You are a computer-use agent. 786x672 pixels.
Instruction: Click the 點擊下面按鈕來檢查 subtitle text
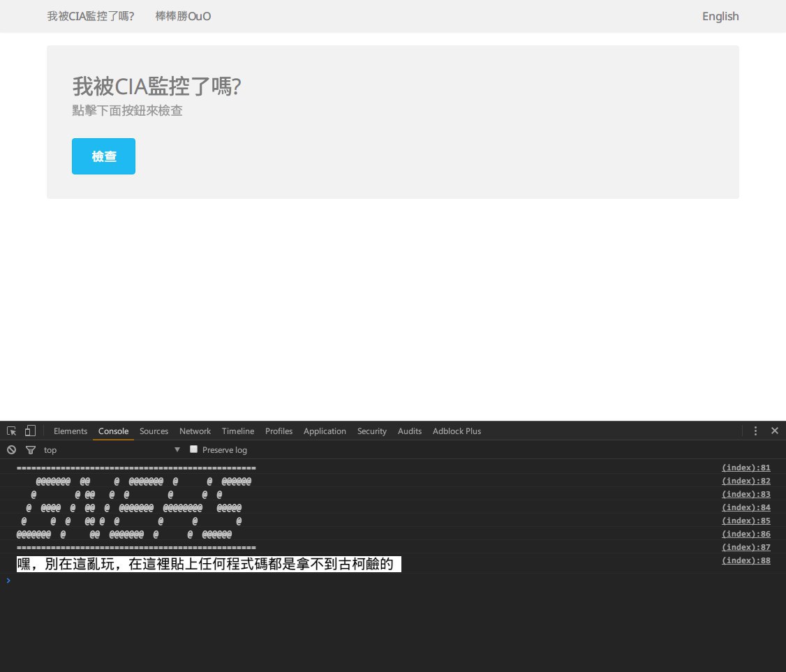[127, 111]
